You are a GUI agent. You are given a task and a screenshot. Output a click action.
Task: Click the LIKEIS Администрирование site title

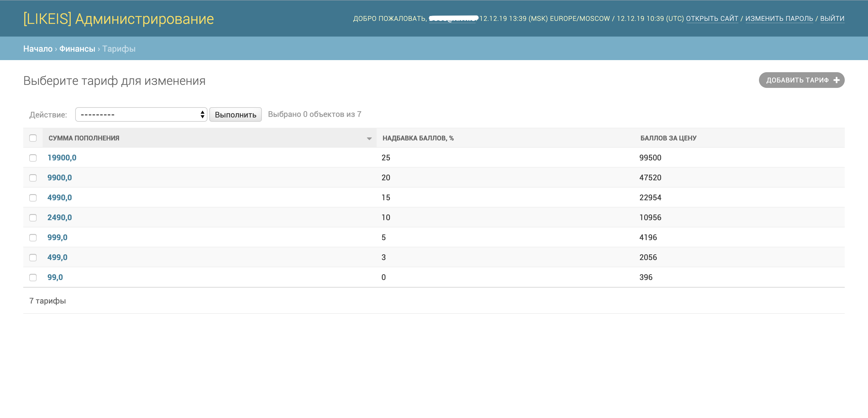118,19
